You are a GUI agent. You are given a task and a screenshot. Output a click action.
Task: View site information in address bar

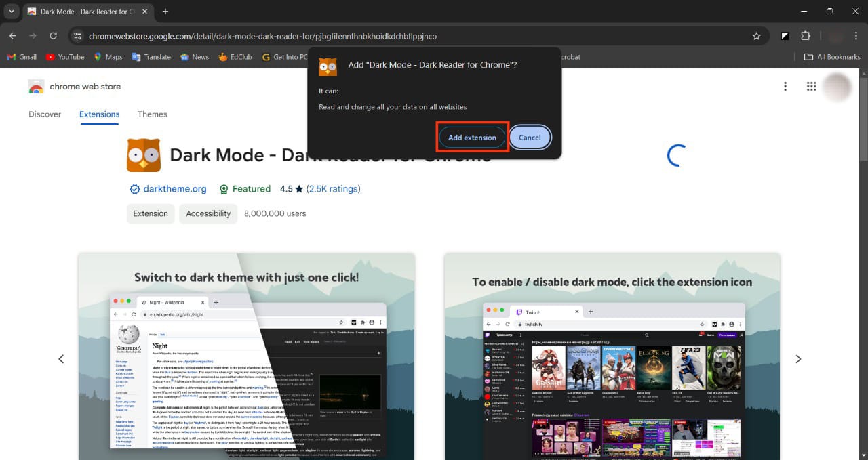click(x=77, y=36)
